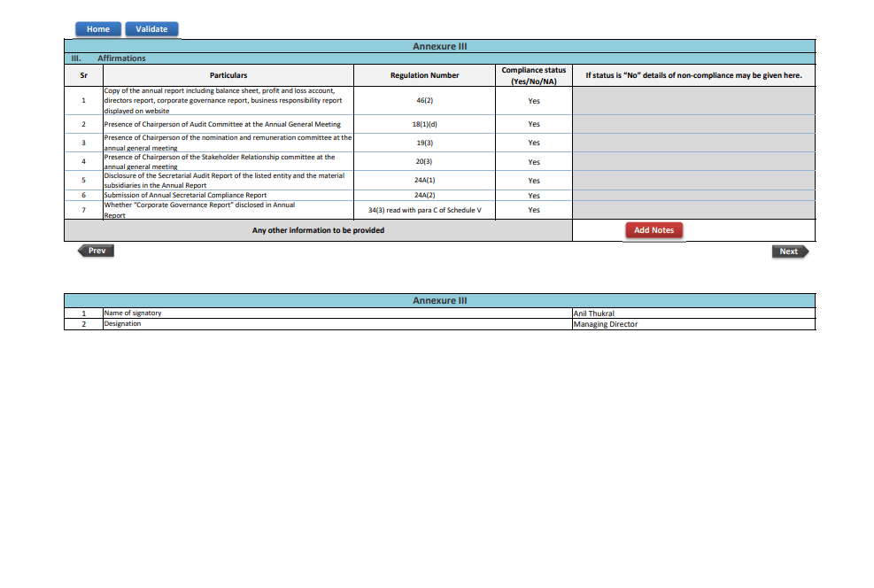Viewport: 874px width, 588px height.
Task: Click the Validate button
Action: 151,29
